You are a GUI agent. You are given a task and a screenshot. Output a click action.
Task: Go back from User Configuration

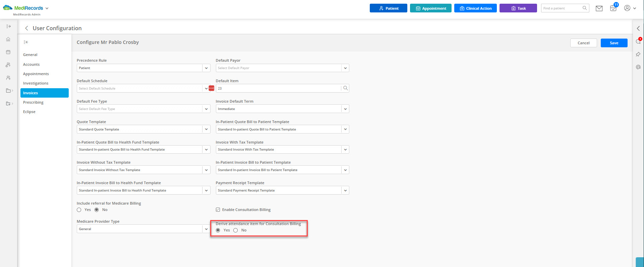pos(26,28)
